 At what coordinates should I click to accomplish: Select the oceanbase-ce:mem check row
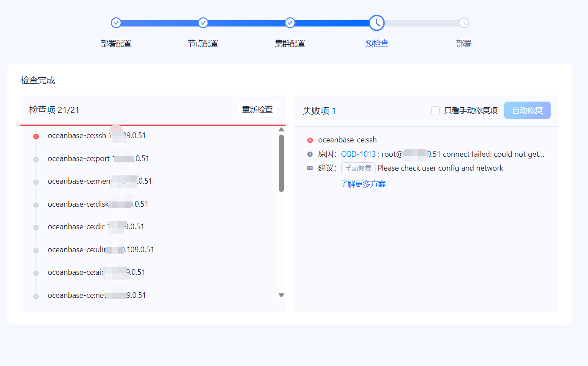tap(100, 181)
